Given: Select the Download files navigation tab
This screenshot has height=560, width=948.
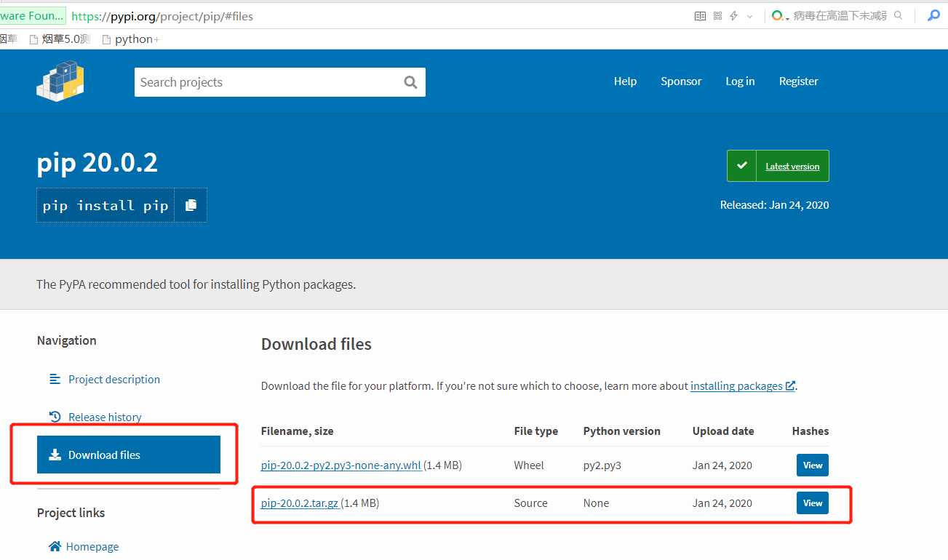Looking at the screenshot, I should coord(129,455).
